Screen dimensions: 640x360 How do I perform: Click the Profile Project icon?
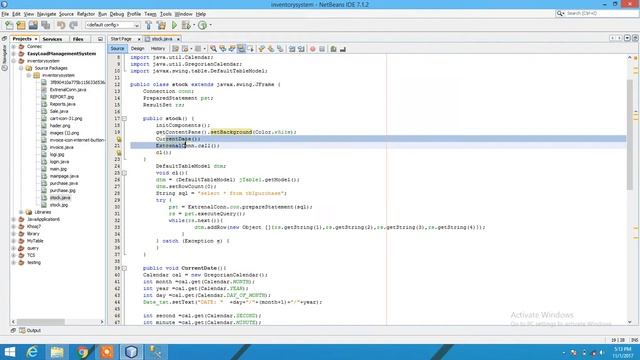click(x=202, y=25)
